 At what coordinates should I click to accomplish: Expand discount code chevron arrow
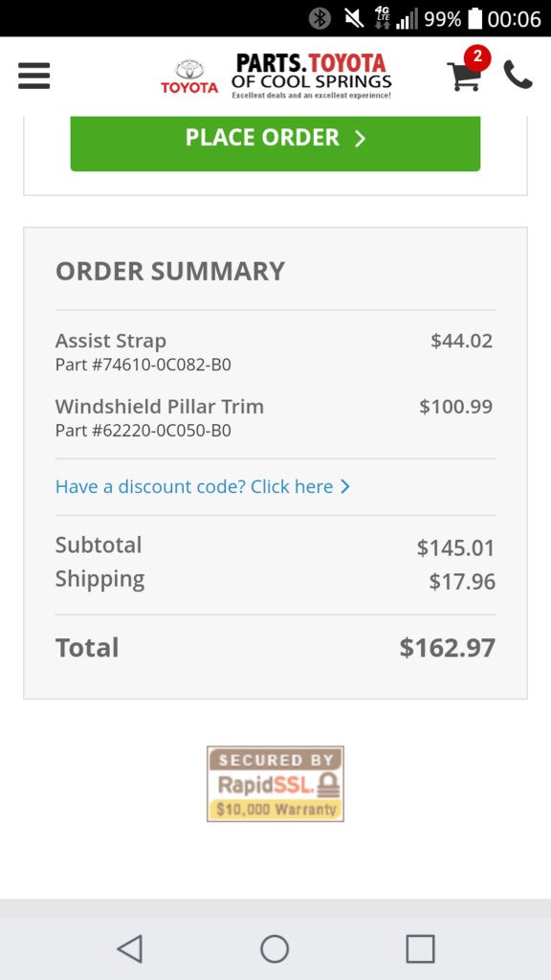[344, 486]
